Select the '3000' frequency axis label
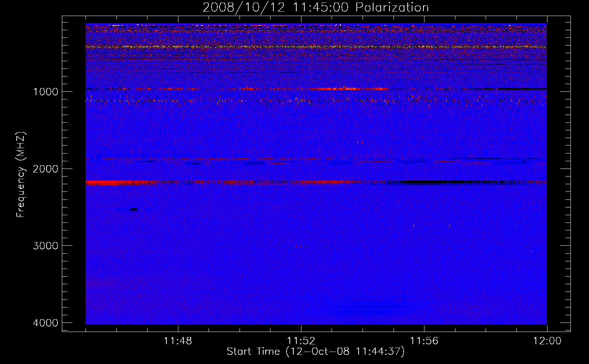This screenshot has width=589, height=364. [x=46, y=246]
